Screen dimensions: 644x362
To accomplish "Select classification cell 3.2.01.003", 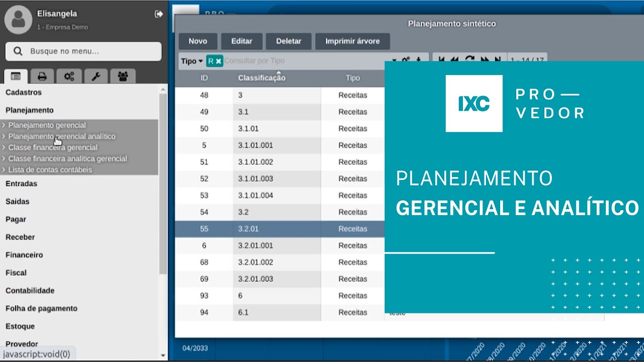I will pyautogui.click(x=277, y=279).
